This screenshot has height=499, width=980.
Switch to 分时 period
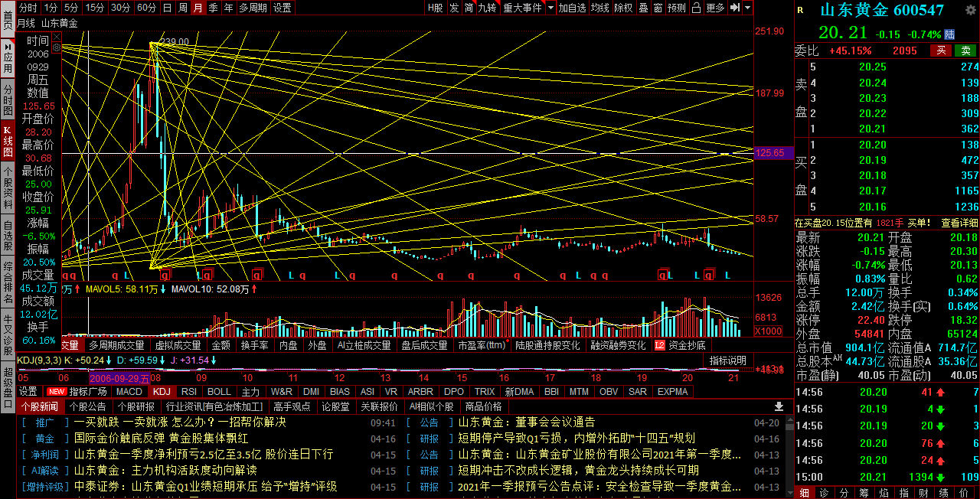28,8
